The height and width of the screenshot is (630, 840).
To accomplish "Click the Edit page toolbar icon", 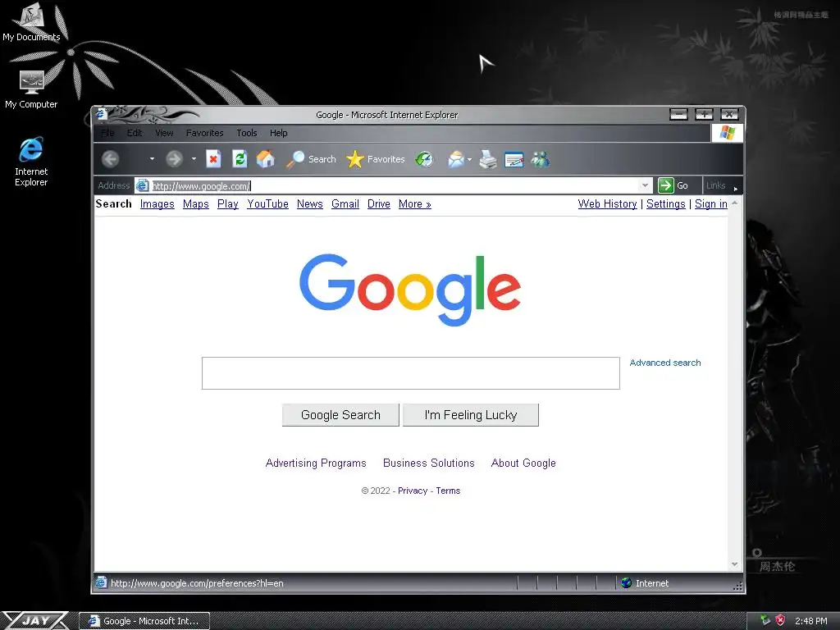I will 514,160.
